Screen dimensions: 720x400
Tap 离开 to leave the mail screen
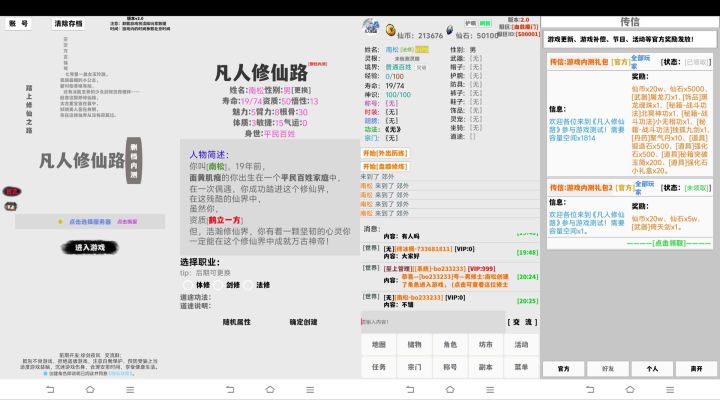696,369
